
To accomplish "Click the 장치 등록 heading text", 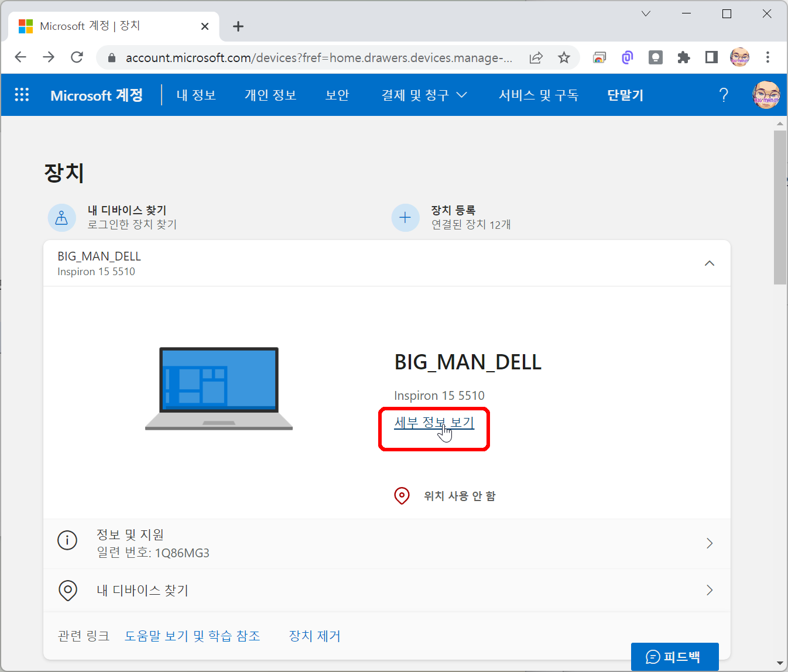I will 453,210.
